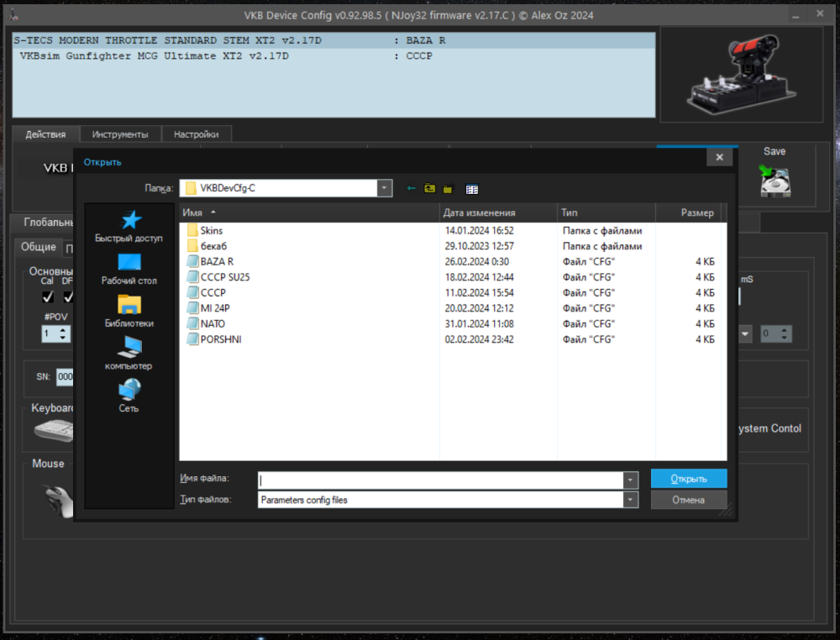840x640 pixels.
Task: Expand the file type dropdown arrow
Action: coord(631,500)
